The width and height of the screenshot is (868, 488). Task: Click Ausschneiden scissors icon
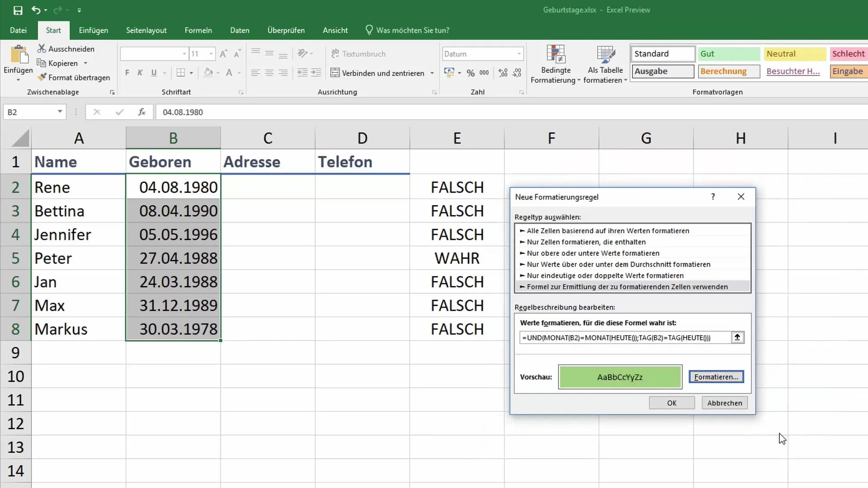(42, 48)
